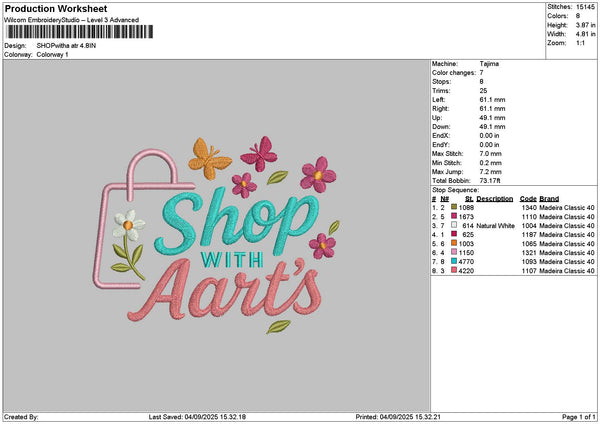Click 'Wilcom EmbroideryStudio – Level 3 Advanced' text
Screen dimensions: 600x424
(x=72, y=20)
